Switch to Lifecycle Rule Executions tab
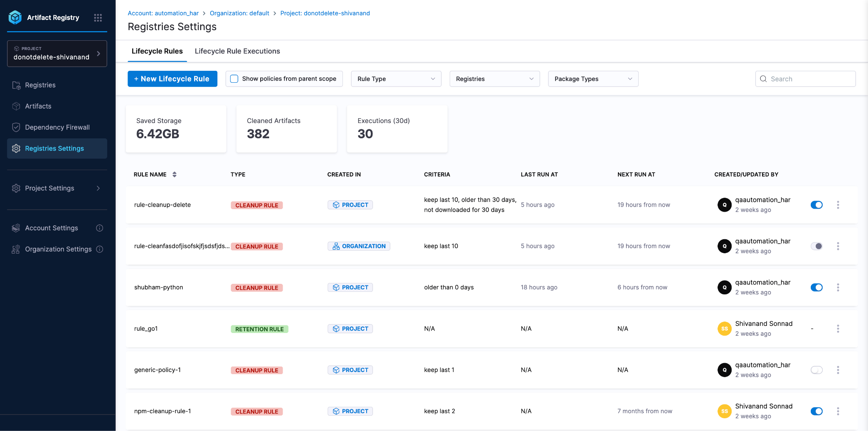The width and height of the screenshot is (868, 431). pyautogui.click(x=237, y=51)
